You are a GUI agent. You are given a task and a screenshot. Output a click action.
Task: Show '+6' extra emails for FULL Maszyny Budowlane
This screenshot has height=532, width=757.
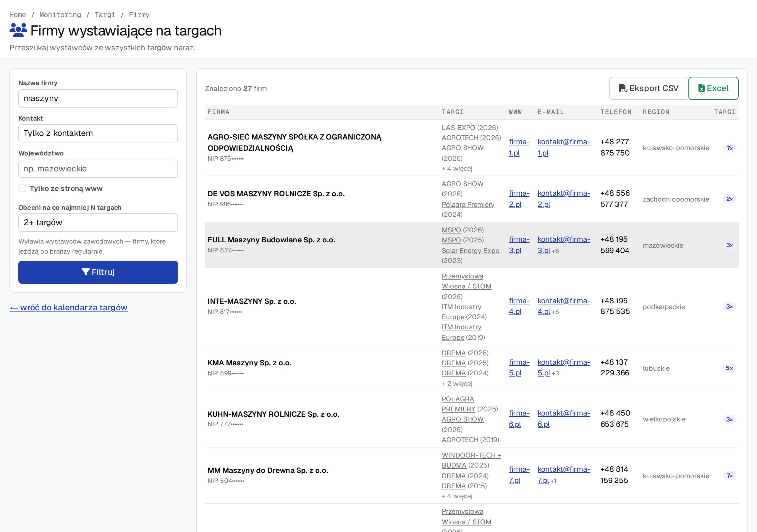click(x=555, y=251)
